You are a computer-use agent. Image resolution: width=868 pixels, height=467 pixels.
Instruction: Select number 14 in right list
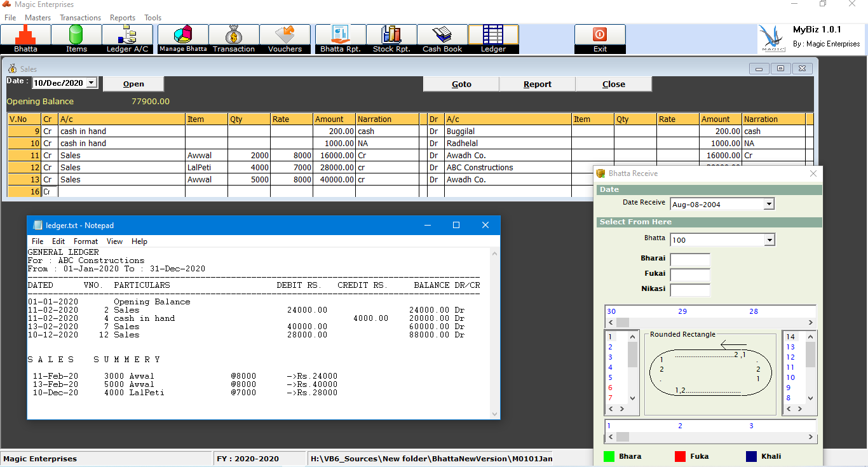790,337
